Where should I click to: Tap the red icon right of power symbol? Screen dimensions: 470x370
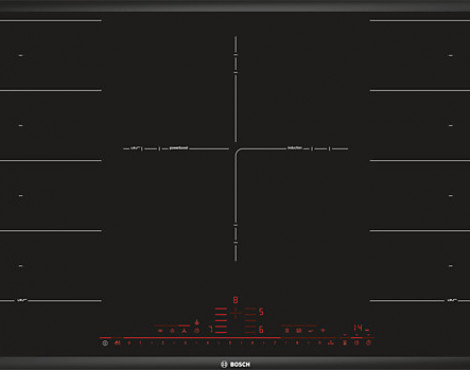point(117,343)
